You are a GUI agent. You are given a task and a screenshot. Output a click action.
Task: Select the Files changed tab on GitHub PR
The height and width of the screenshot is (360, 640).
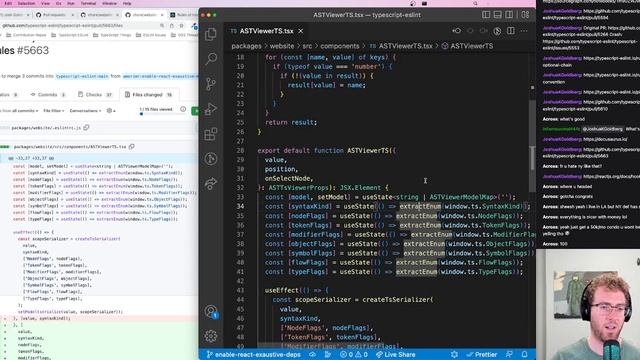pyautogui.click(x=148, y=95)
